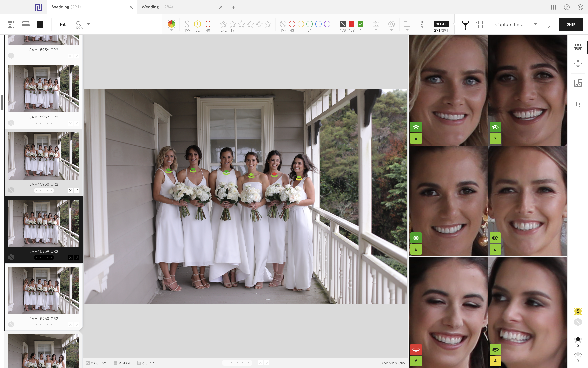This screenshot has width=588, height=368.
Task: Mark JAM15959.CR2 with the check tag
Action: click(x=77, y=258)
